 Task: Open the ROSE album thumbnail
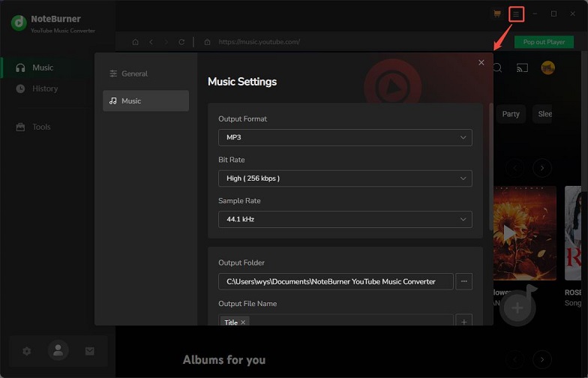click(573, 232)
